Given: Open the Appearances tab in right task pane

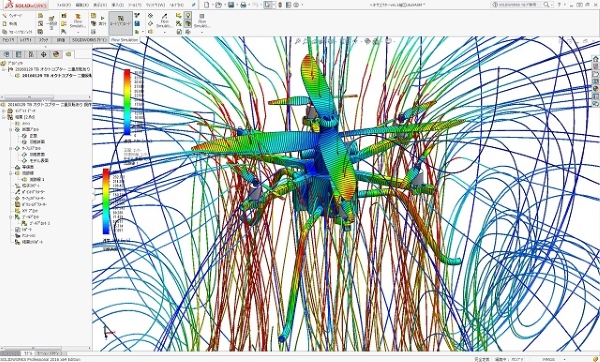Looking at the screenshot, I should 595,88.
